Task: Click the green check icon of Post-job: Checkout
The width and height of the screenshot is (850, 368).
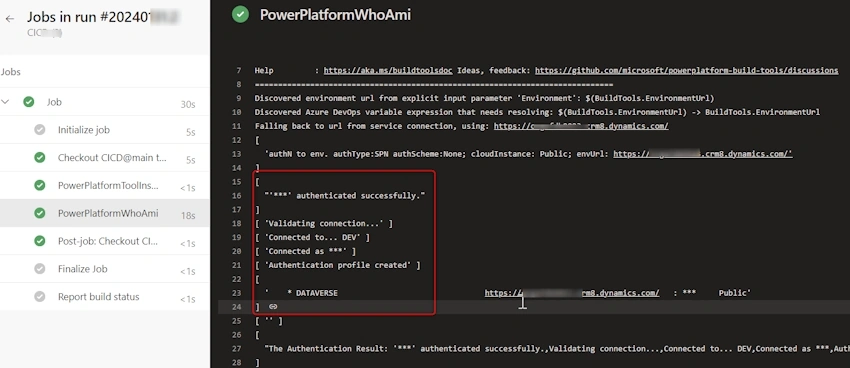Action: click(40, 241)
